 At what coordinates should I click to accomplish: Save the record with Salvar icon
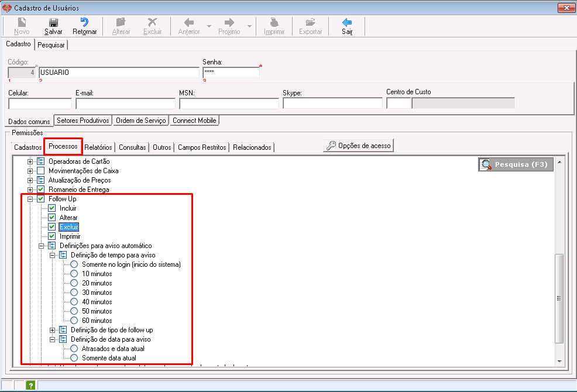[53, 22]
